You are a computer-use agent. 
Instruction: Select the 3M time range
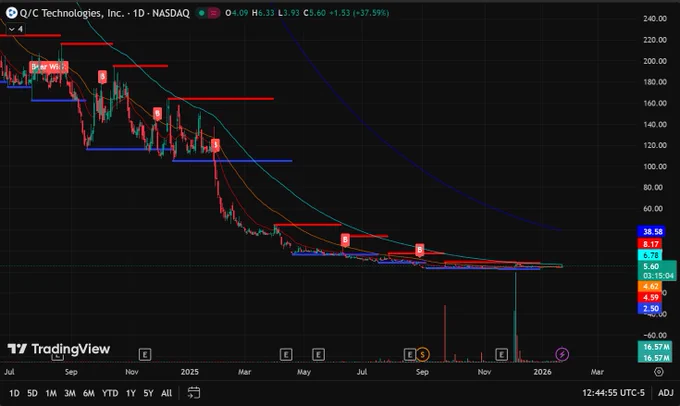click(70, 393)
